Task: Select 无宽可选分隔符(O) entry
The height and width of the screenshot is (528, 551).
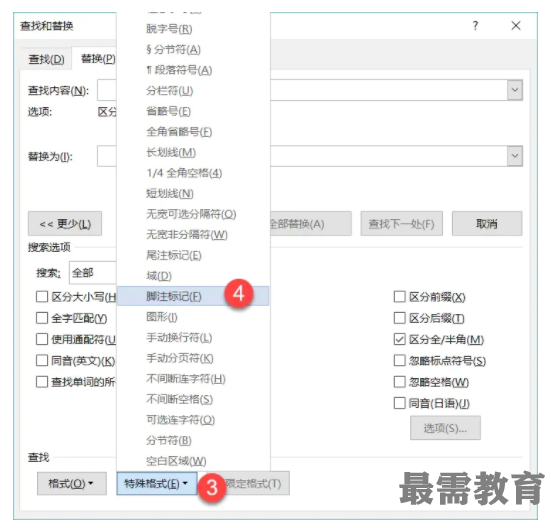Action: pos(193,214)
